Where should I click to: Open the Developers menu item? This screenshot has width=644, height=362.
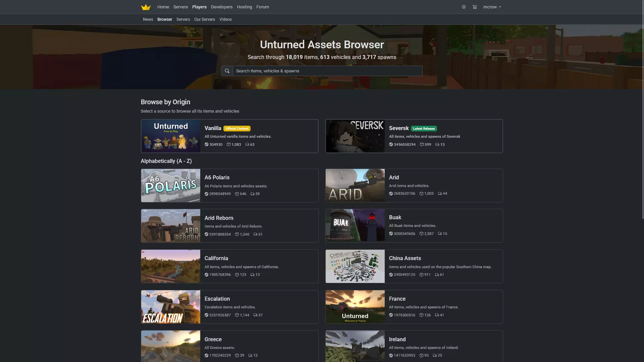coord(222,7)
